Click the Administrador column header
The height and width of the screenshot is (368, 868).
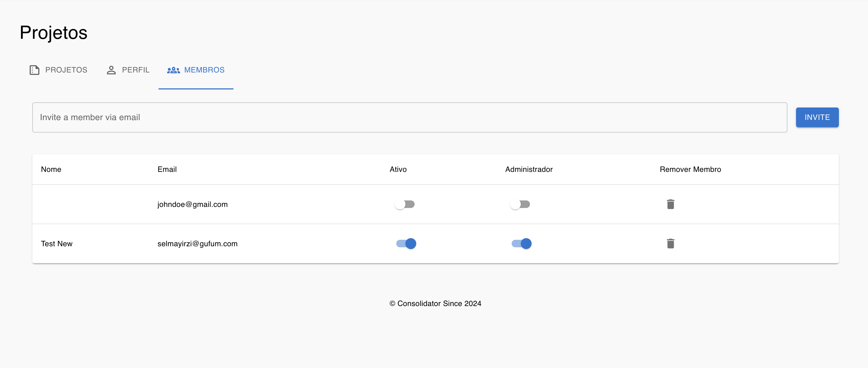(529, 169)
